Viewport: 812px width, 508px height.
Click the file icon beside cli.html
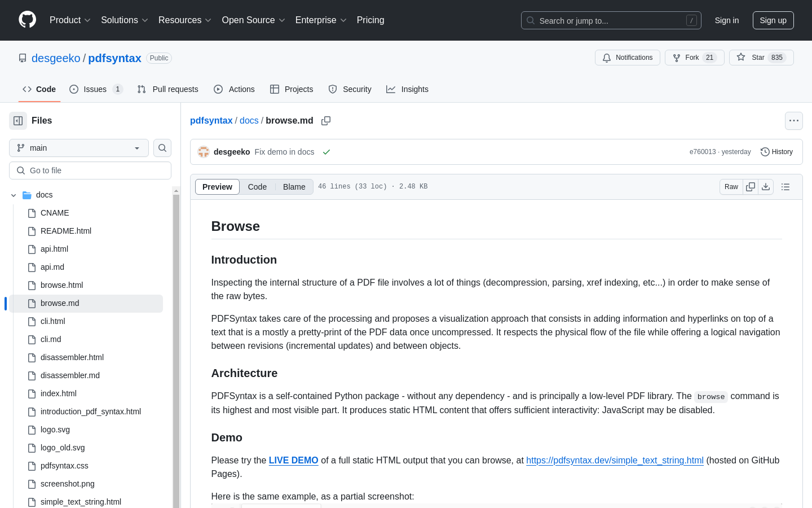pos(32,322)
